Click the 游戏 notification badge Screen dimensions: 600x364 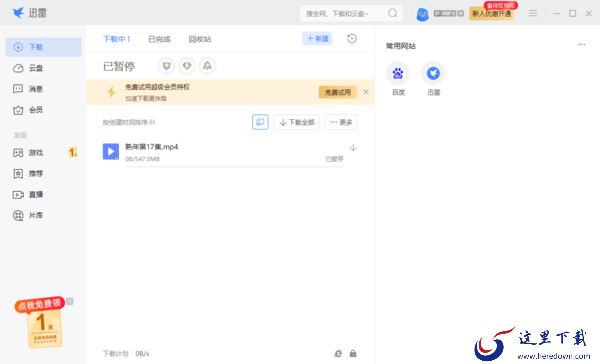coord(73,153)
